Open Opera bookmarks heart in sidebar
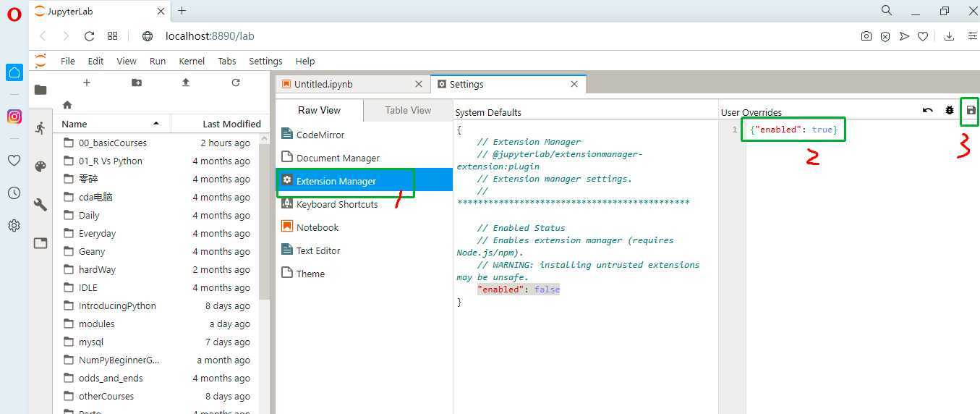Viewport: 980px width, 414px height. 14,160
